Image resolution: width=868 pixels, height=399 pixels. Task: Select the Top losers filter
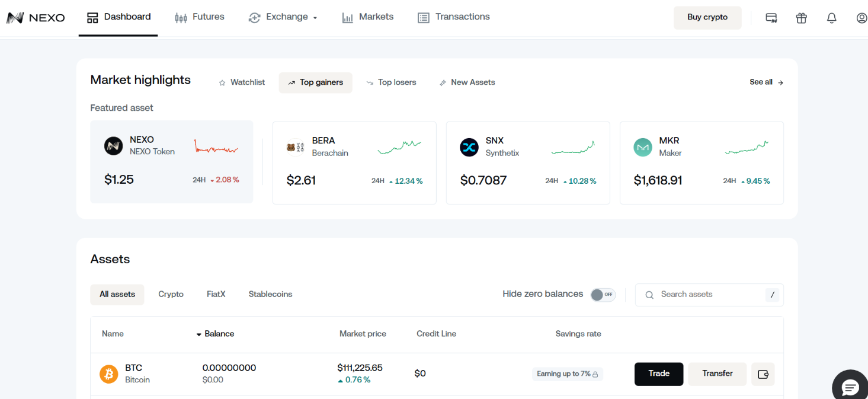pos(391,82)
